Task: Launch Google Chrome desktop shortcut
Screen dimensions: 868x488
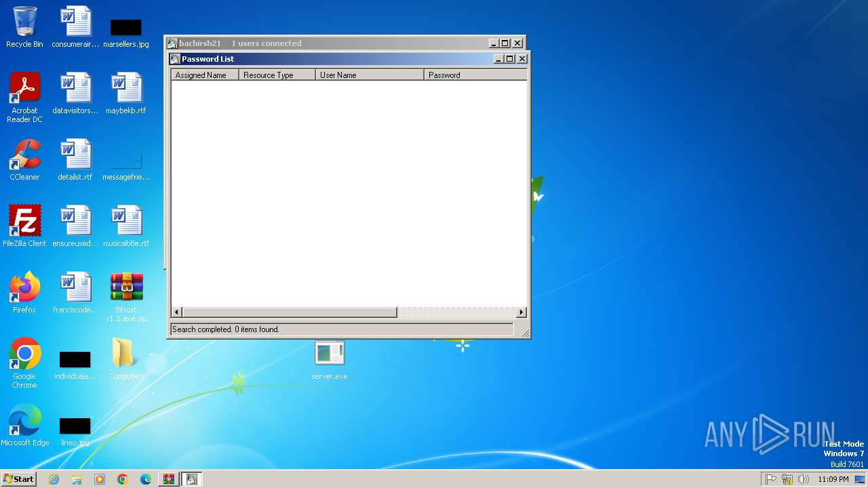Action: 24,363
